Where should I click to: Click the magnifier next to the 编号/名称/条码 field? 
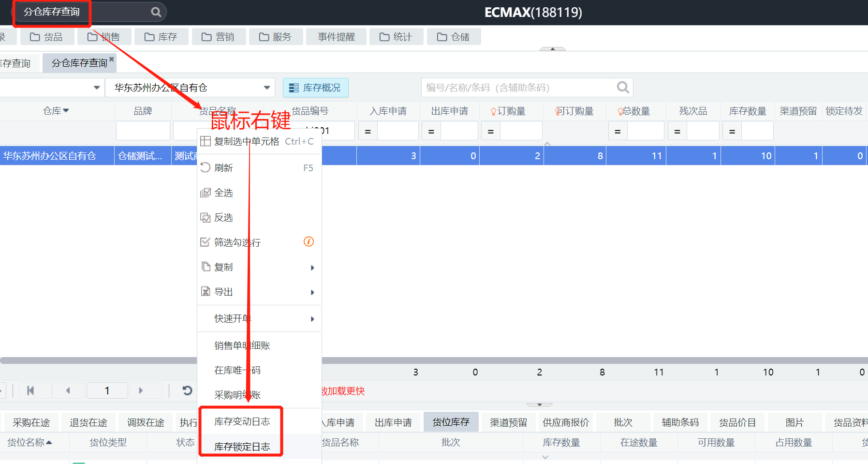pos(623,88)
